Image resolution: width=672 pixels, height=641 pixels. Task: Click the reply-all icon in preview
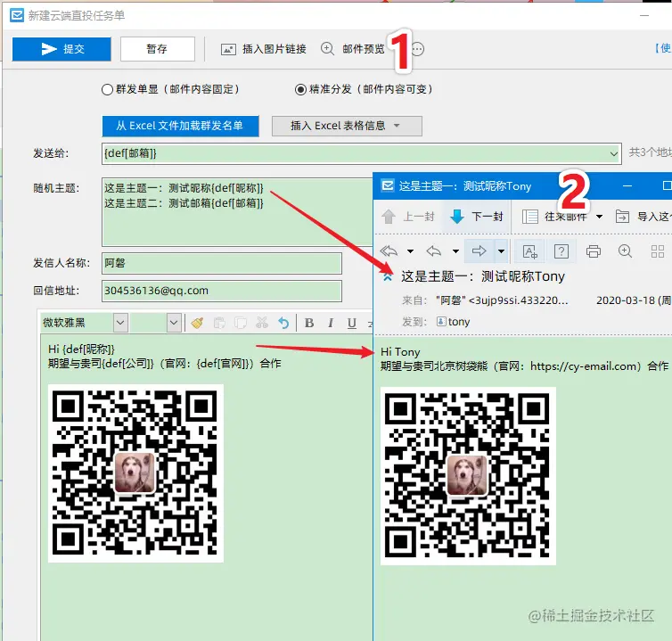pos(389,251)
